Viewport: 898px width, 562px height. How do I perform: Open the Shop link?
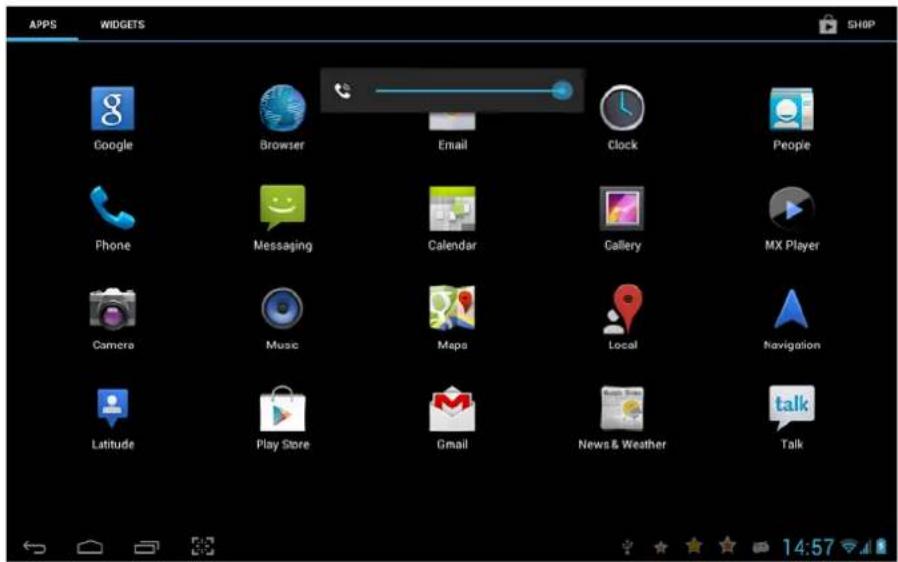click(848, 25)
